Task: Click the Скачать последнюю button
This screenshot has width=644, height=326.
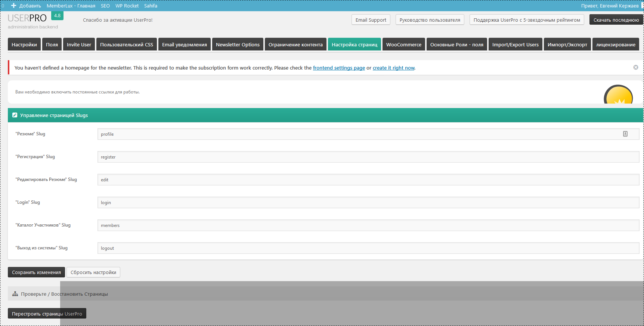Action: tap(616, 20)
